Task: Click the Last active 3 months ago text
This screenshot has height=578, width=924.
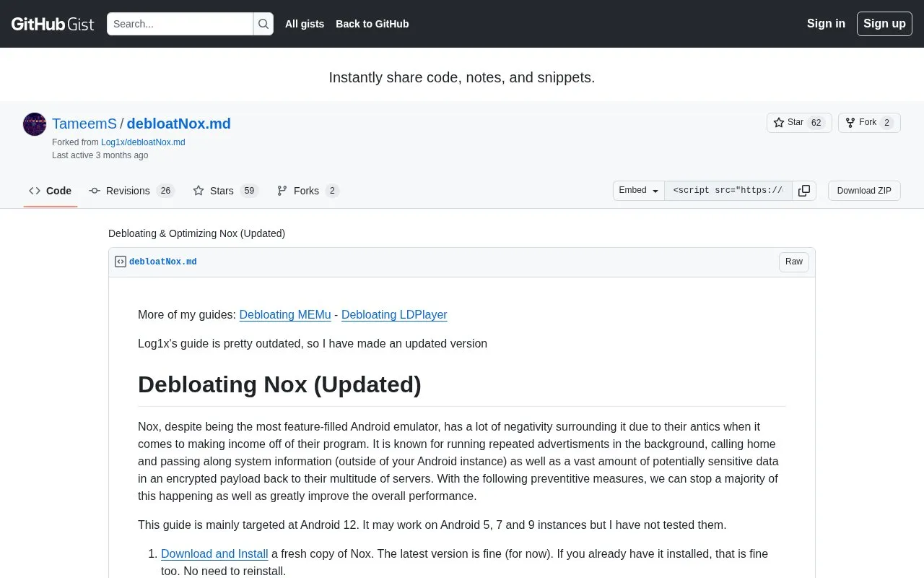Action: pos(100,155)
